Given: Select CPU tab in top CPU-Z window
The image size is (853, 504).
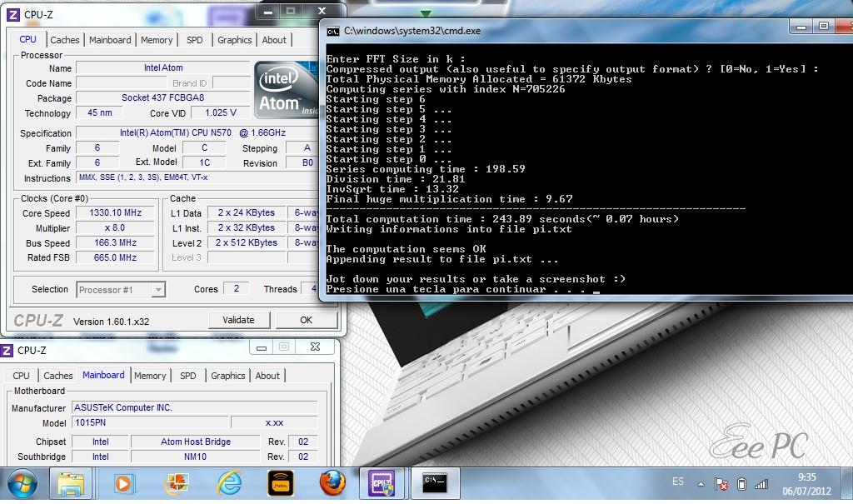Looking at the screenshot, I should click(27, 40).
